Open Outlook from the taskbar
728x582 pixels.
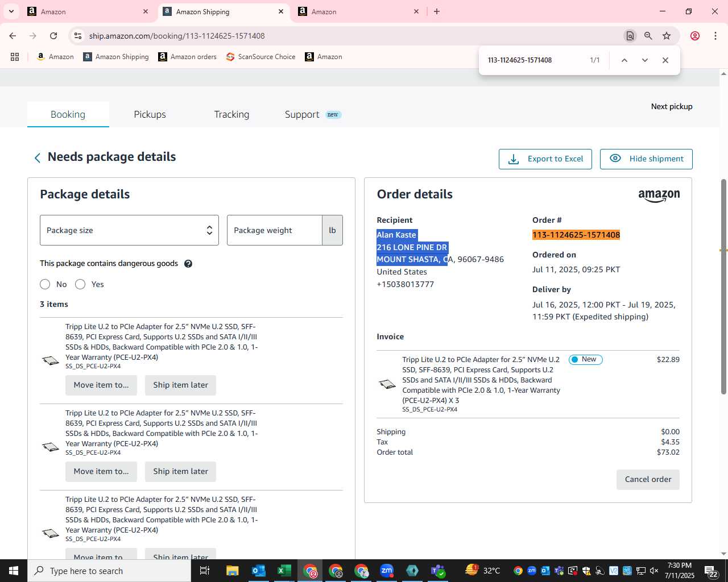pos(259,571)
